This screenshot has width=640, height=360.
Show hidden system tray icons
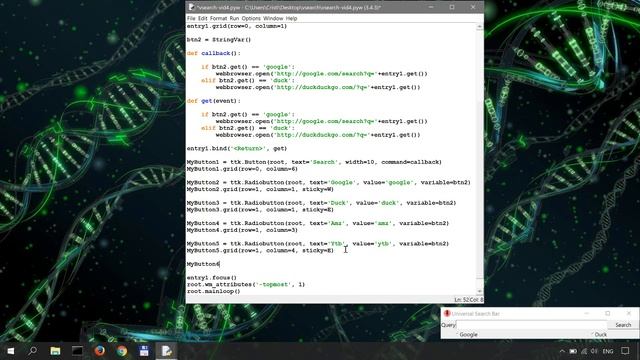(562, 351)
